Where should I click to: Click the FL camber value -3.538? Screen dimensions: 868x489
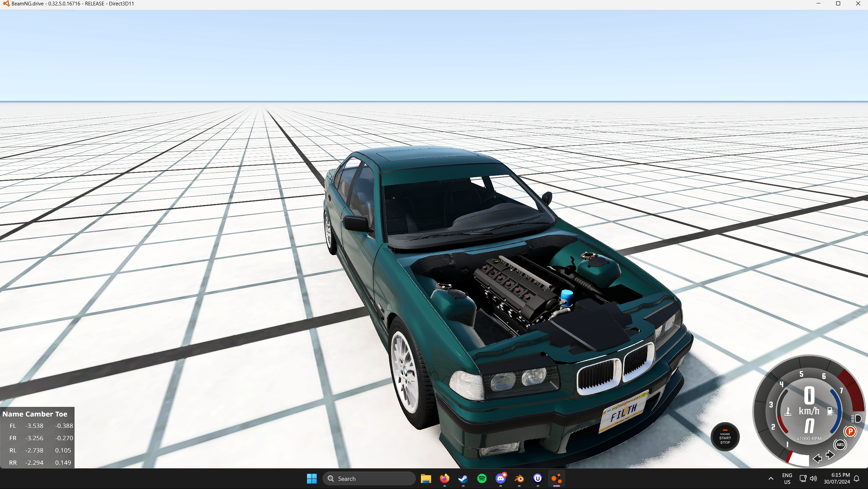pos(34,426)
